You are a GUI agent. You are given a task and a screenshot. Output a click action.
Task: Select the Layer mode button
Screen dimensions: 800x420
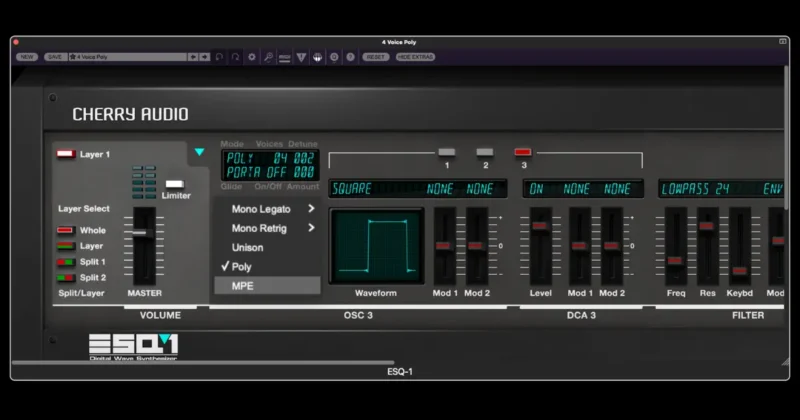tap(65, 246)
